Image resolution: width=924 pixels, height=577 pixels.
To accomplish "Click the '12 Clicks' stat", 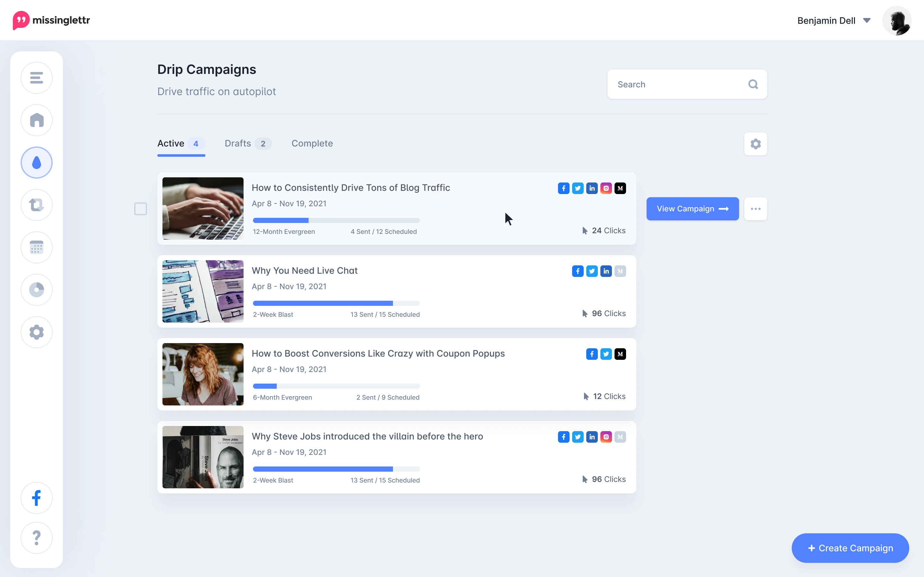I will 605,396.
